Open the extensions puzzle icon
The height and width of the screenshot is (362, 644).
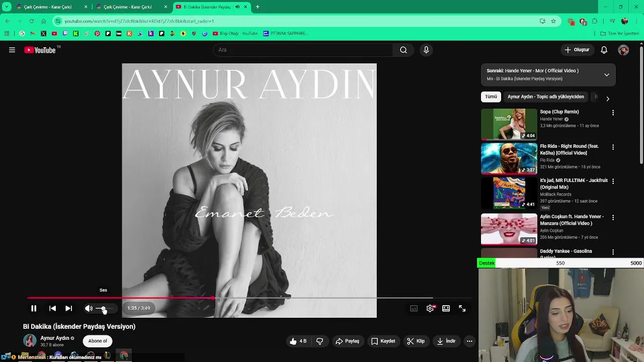(595, 21)
